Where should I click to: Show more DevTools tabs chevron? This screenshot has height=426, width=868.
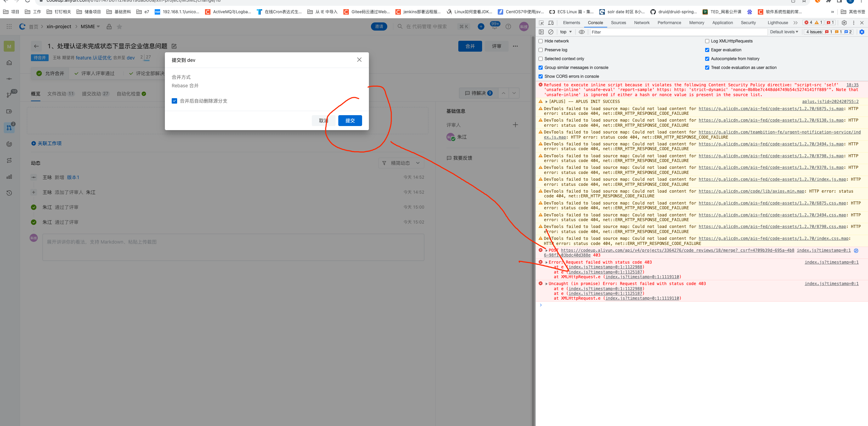(x=795, y=23)
